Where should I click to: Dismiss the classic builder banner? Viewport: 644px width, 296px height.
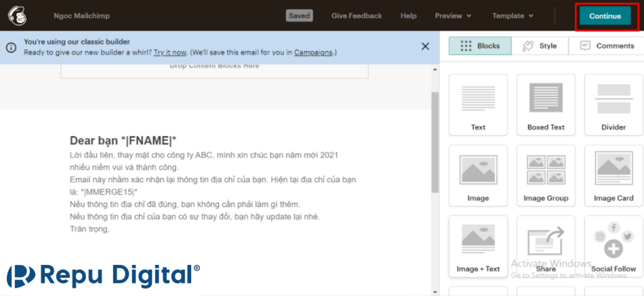[x=425, y=46]
